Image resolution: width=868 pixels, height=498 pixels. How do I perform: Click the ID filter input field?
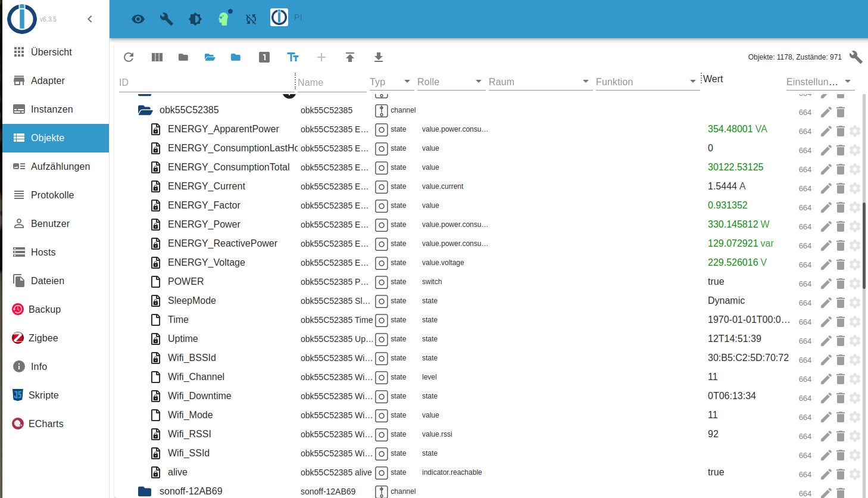(205, 82)
